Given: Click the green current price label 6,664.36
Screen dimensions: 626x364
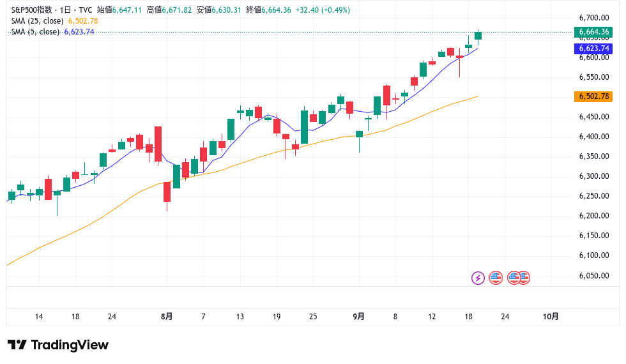Looking at the screenshot, I should click(x=593, y=32).
